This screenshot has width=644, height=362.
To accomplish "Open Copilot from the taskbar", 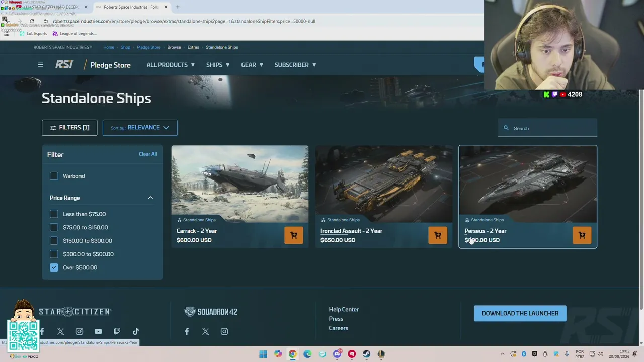I will [x=278, y=354].
